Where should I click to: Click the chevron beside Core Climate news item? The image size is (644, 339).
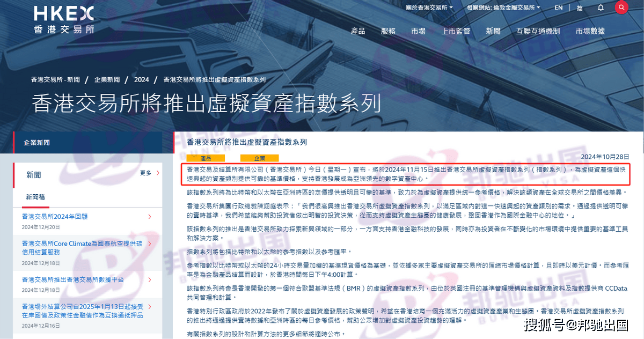(x=150, y=244)
